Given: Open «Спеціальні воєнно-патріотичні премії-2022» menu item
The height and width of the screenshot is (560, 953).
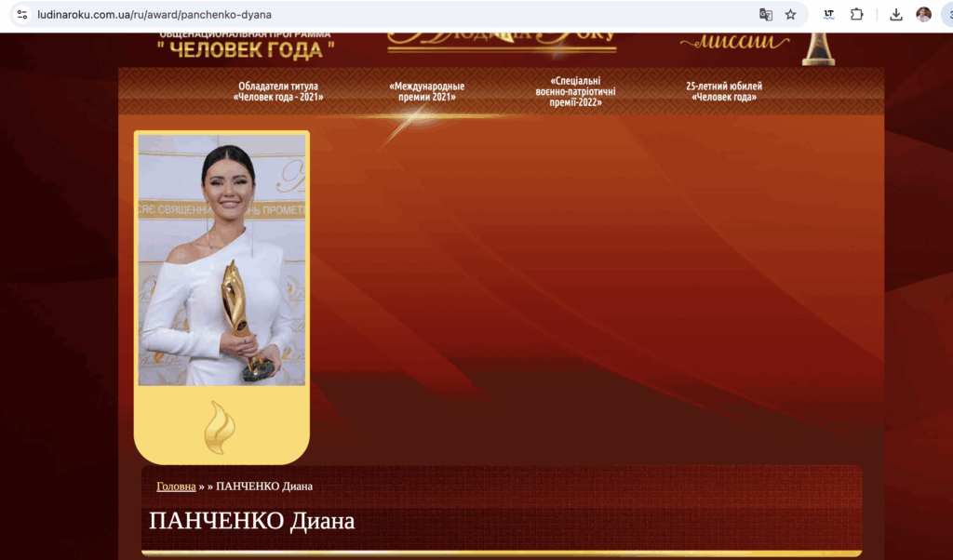Looking at the screenshot, I should point(575,92).
